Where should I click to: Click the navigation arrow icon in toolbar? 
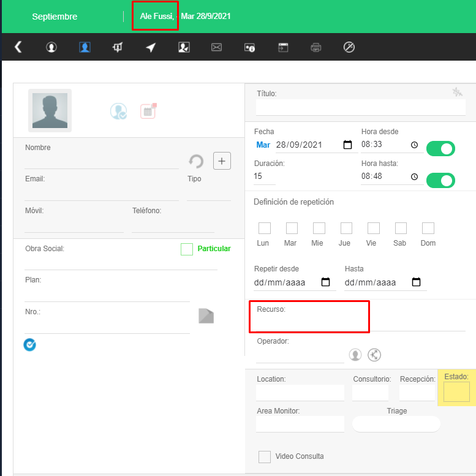pyautogui.click(x=151, y=47)
